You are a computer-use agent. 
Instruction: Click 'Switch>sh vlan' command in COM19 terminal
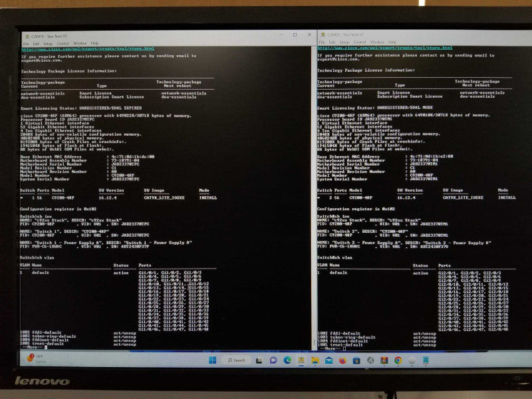tap(37, 257)
